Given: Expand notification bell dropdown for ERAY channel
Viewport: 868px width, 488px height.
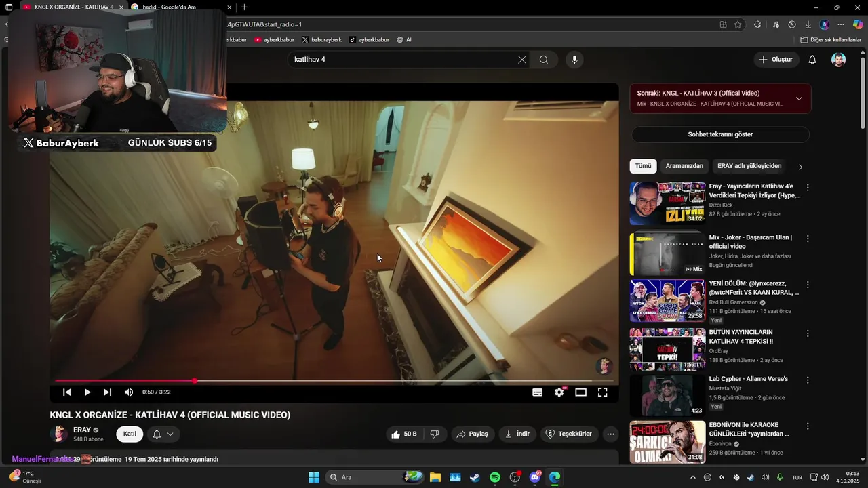Looking at the screenshot, I should pyautogui.click(x=163, y=434).
